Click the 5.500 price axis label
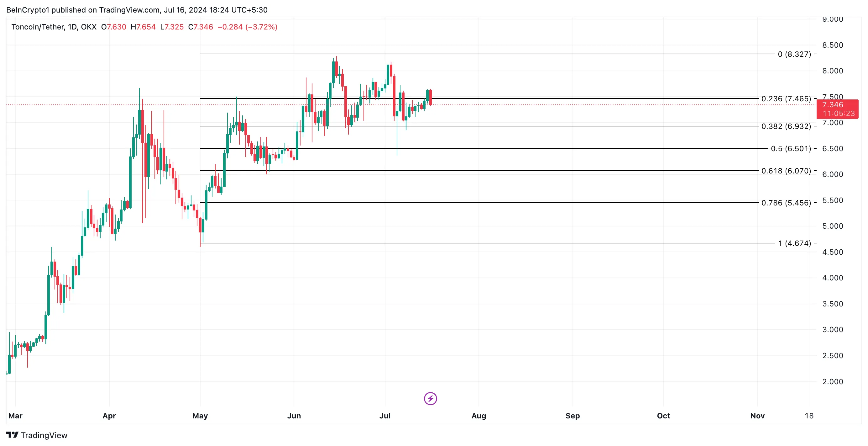 pyautogui.click(x=833, y=200)
